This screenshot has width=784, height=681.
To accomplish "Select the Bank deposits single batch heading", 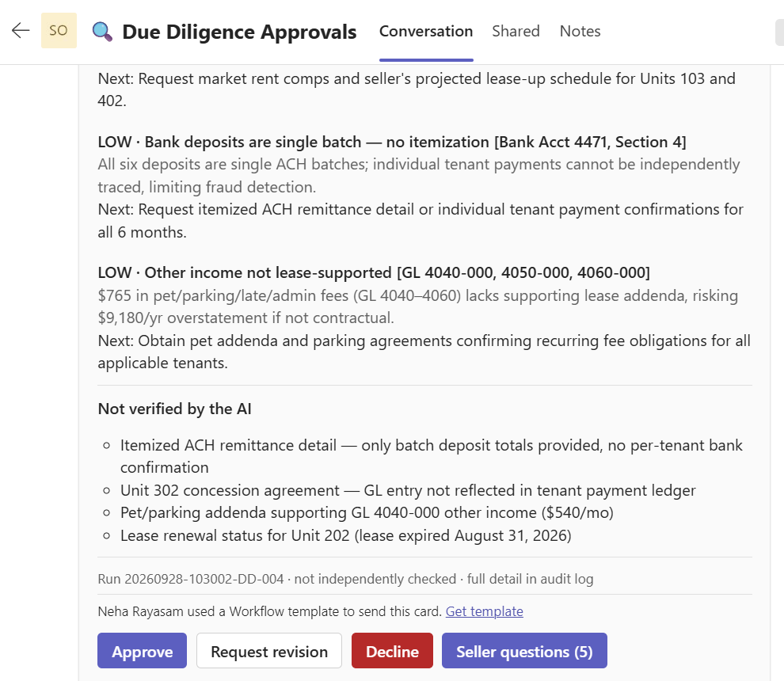I will click(x=391, y=142).
